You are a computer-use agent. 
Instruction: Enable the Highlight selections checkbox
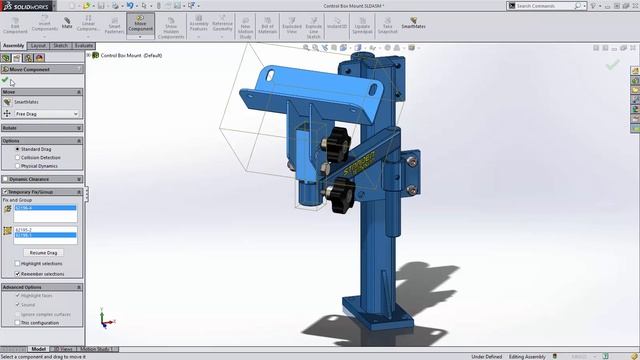click(x=18, y=264)
